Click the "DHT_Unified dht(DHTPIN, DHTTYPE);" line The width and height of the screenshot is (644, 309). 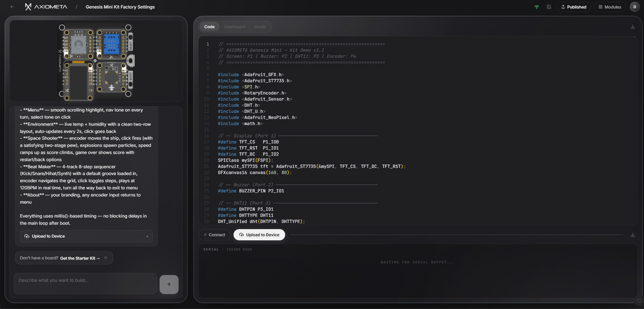coord(261,221)
